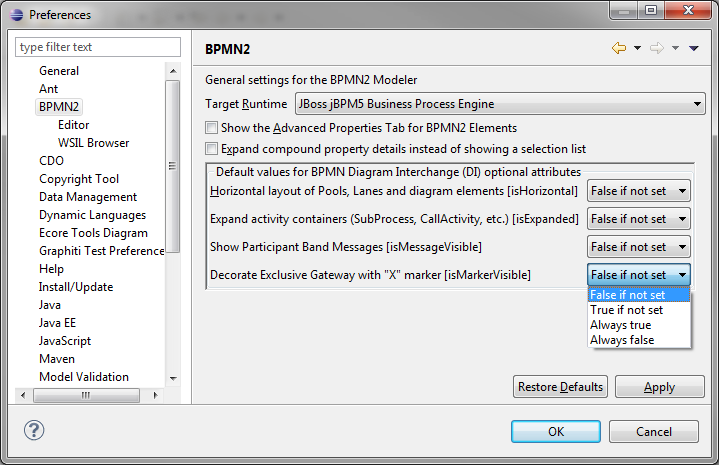Open the Target Runtime combo box

coord(500,104)
